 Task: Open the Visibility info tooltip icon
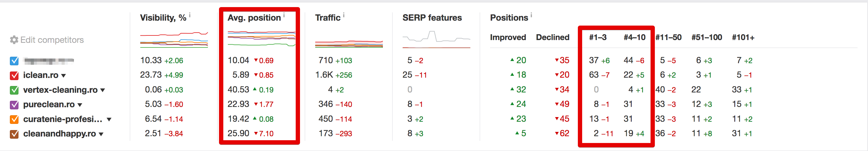pyautogui.click(x=190, y=15)
